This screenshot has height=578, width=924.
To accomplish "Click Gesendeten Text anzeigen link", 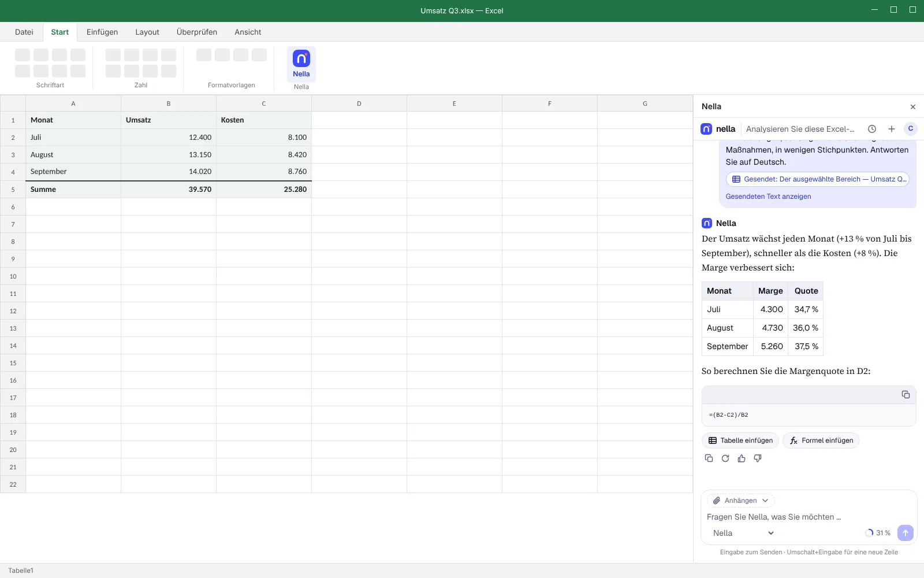I will click(768, 197).
